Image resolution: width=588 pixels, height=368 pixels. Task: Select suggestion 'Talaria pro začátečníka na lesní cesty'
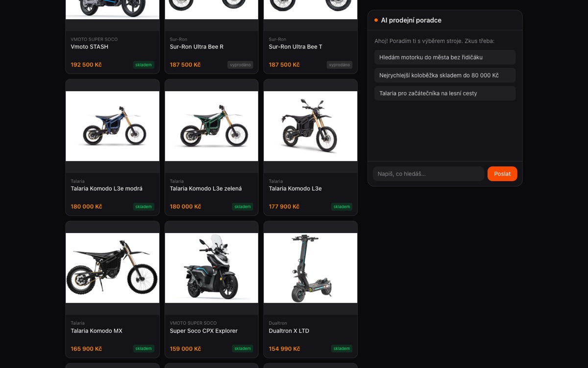445,93
